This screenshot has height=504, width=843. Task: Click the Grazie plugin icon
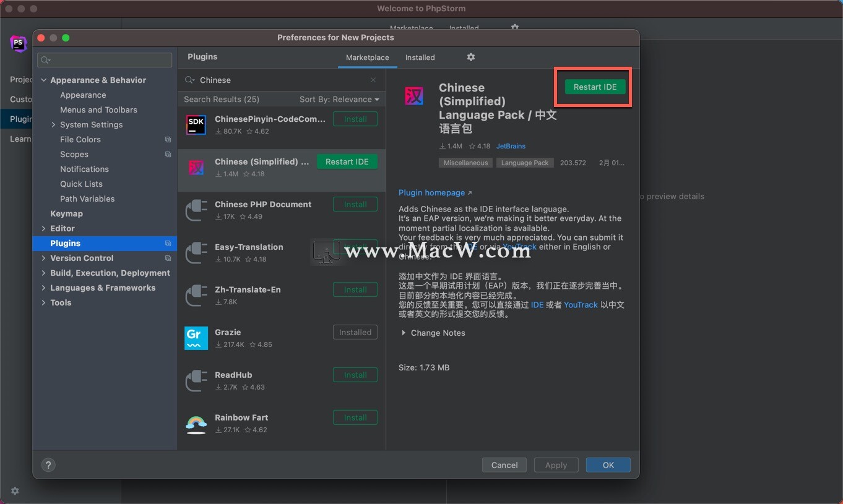pyautogui.click(x=196, y=338)
